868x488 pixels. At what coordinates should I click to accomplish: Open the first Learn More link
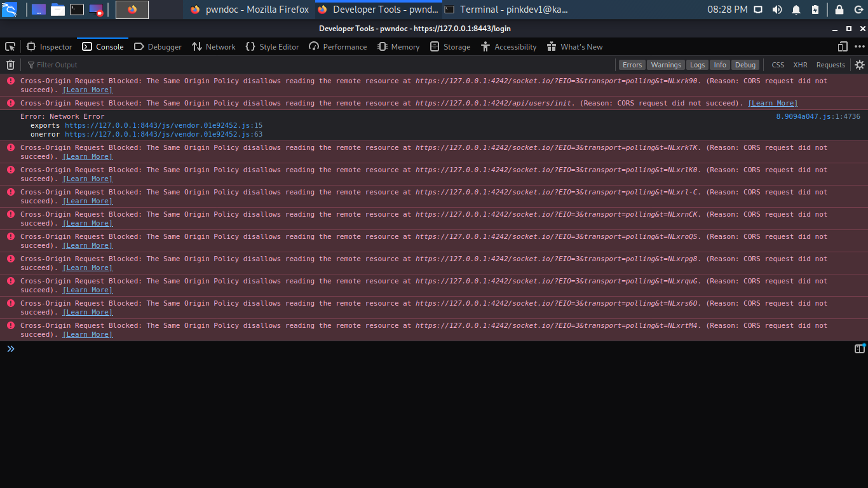coord(87,89)
